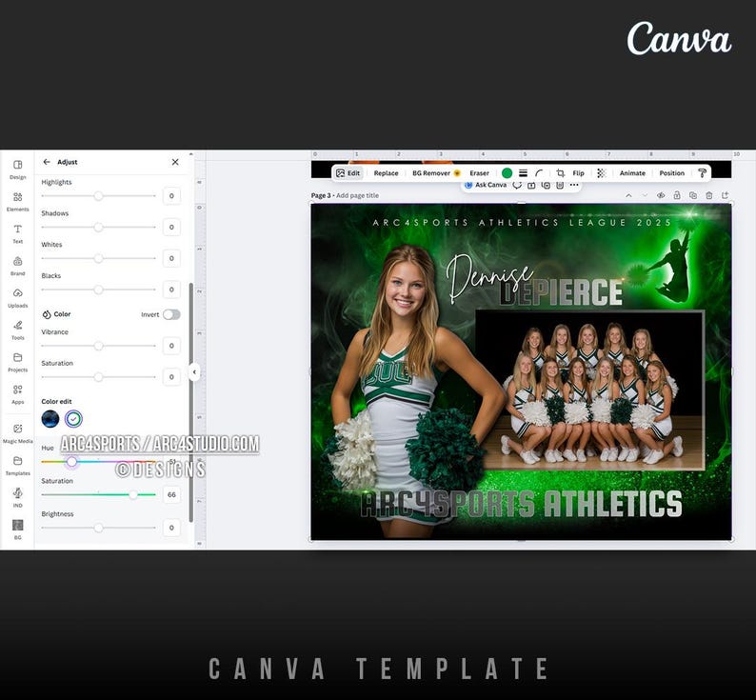This screenshot has width=756, height=700.
Task: Click the Whites slider handle
Action: pyautogui.click(x=98, y=259)
